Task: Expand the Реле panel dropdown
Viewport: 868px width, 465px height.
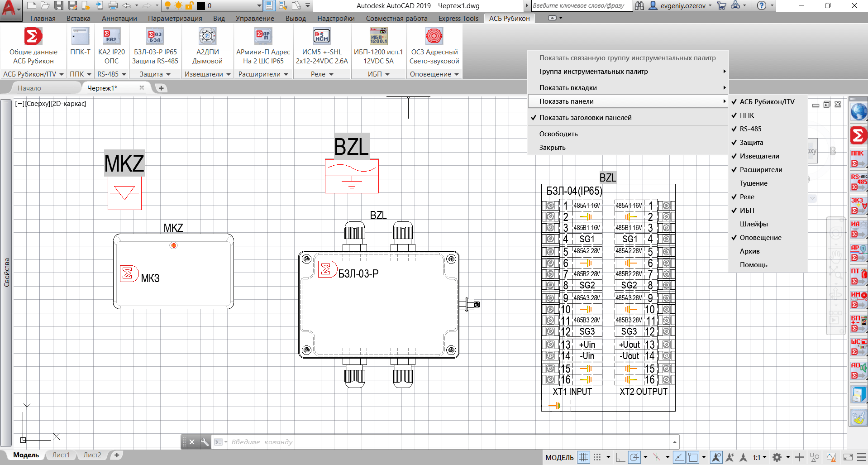Action: [322, 74]
